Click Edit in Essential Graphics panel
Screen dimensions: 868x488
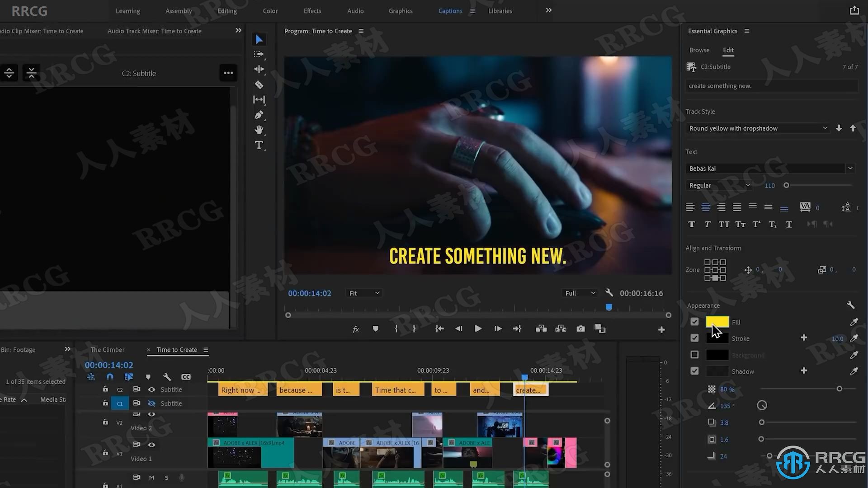pos(728,50)
